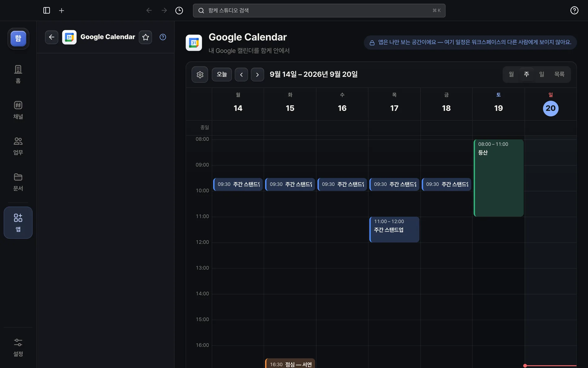Toggle the sidebar panel icon
588x368 pixels.
(x=47, y=10)
